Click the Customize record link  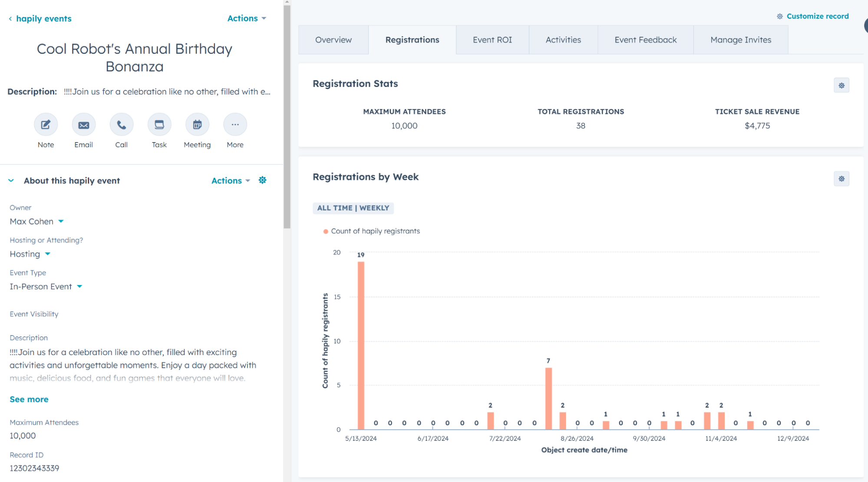[817, 16]
